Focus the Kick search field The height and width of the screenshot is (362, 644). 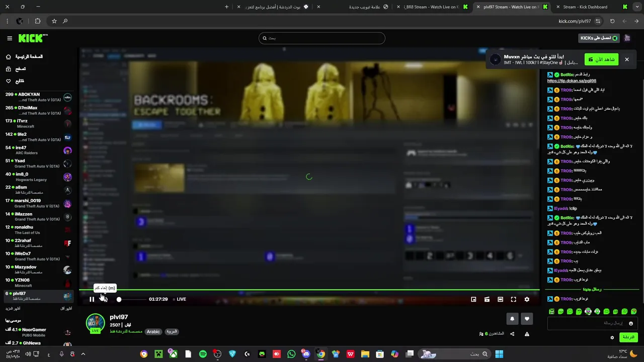tap(322, 38)
